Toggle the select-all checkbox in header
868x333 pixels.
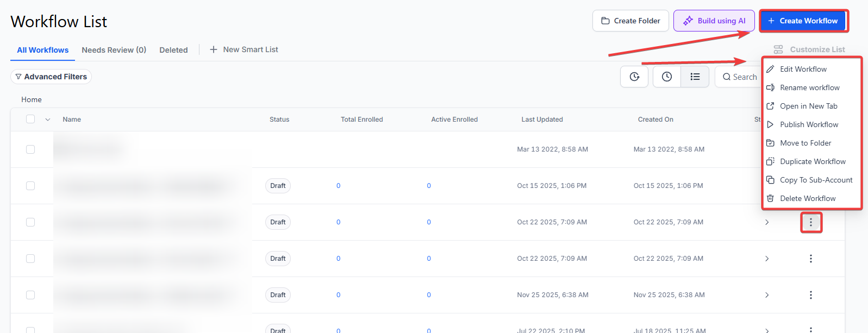coord(30,120)
